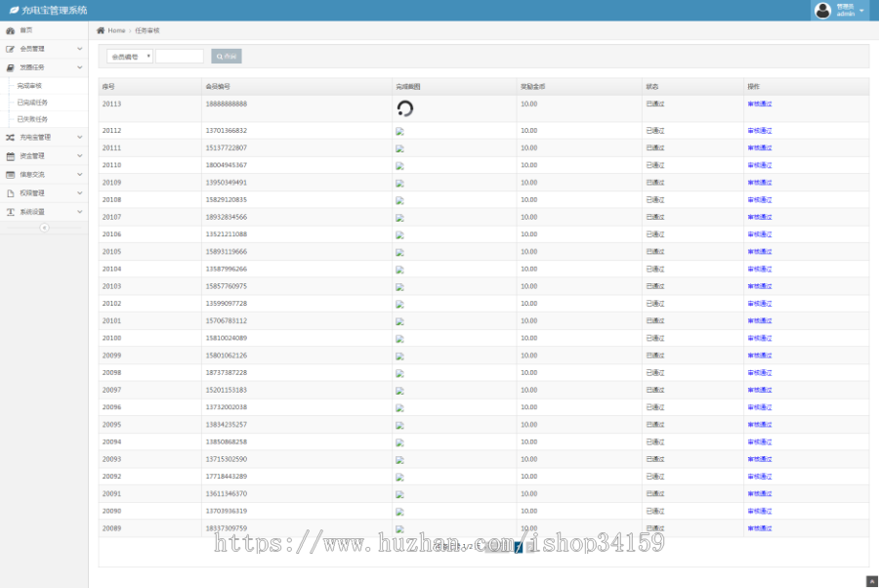Open the 充电宝管理 menu label

click(x=35, y=138)
